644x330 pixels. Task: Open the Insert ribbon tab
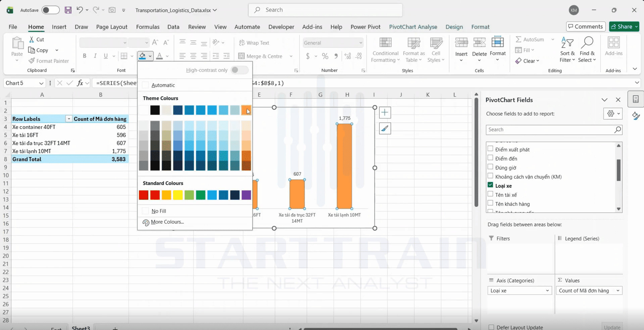click(59, 27)
